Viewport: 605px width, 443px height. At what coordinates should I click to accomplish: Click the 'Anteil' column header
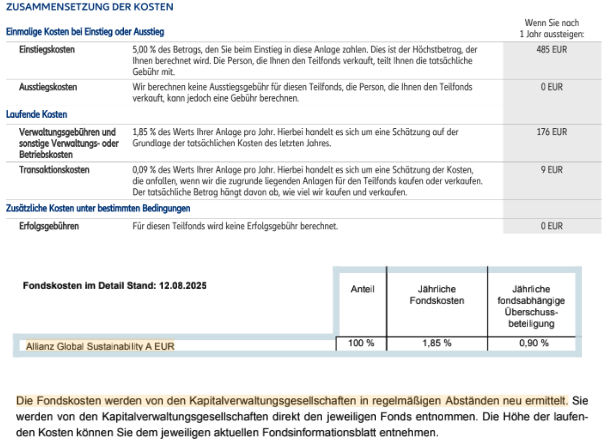[x=363, y=289]
